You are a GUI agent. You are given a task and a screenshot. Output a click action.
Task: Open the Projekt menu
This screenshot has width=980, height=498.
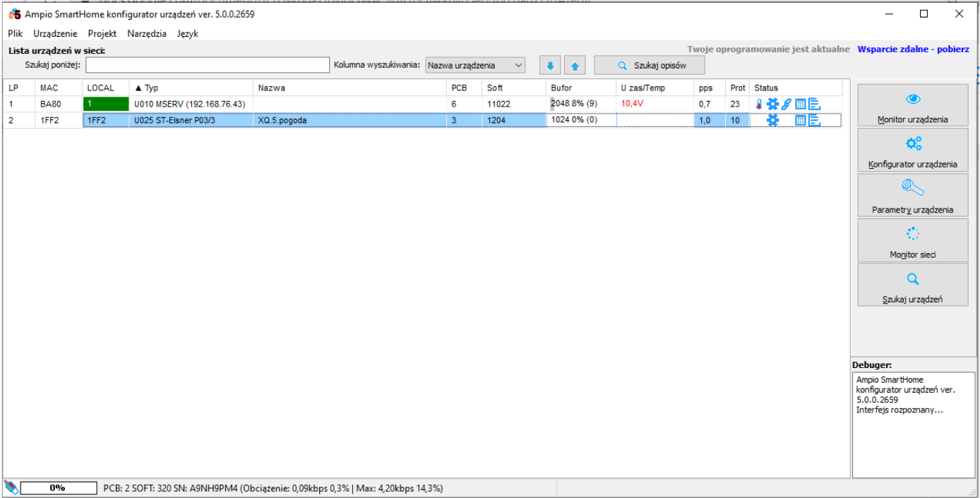click(102, 33)
